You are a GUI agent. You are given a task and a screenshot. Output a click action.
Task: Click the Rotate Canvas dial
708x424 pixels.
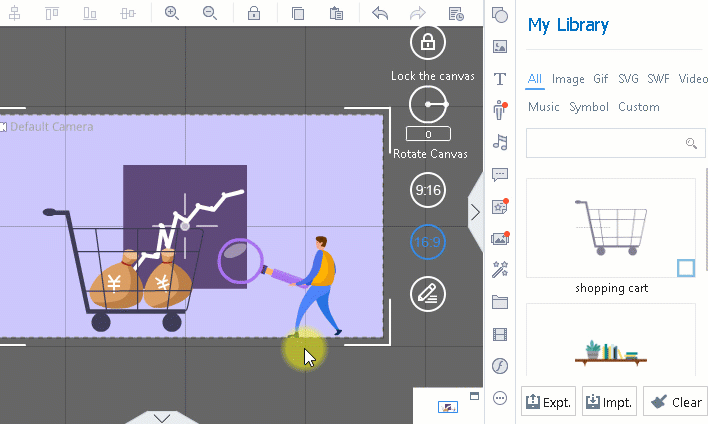pyautogui.click(x=428, y=104)
